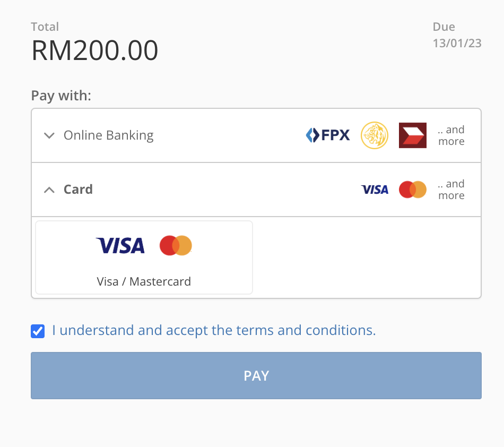Choose the Visa / Mastercard option tile
The image size is (504, 447).
point(144,257)
